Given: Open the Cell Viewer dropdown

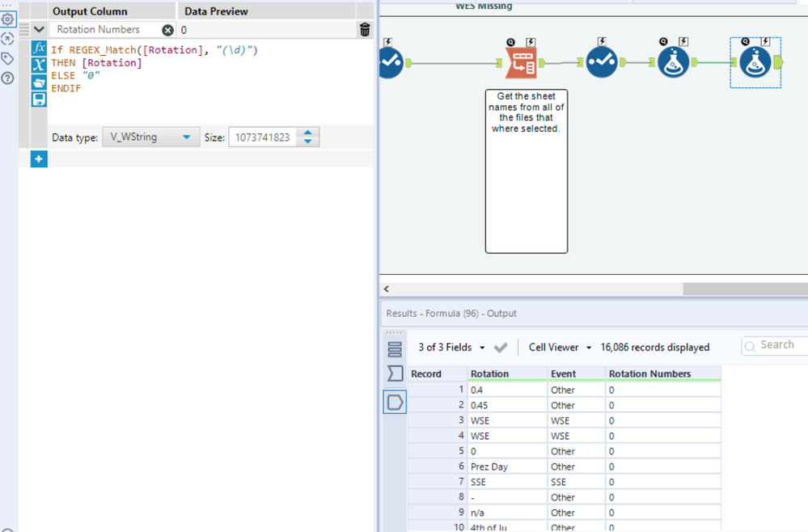Looking at the screenshot, I should pyautogui.click(x=561, y=348).
